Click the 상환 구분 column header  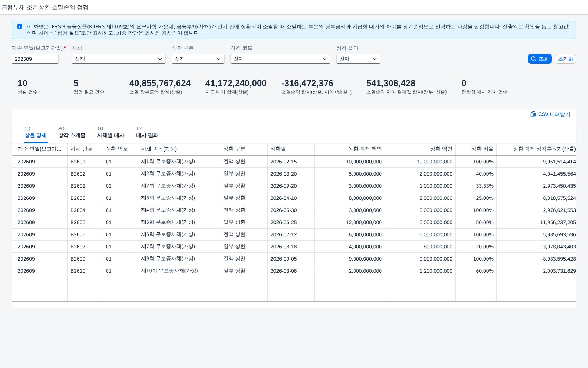(x=244, y=149)
